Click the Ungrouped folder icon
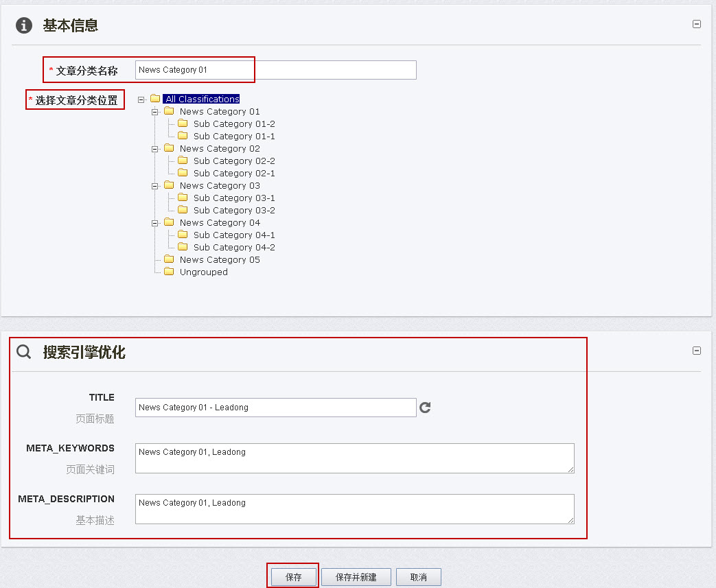This screenshot has height=588, width=716. coord(169,272)
